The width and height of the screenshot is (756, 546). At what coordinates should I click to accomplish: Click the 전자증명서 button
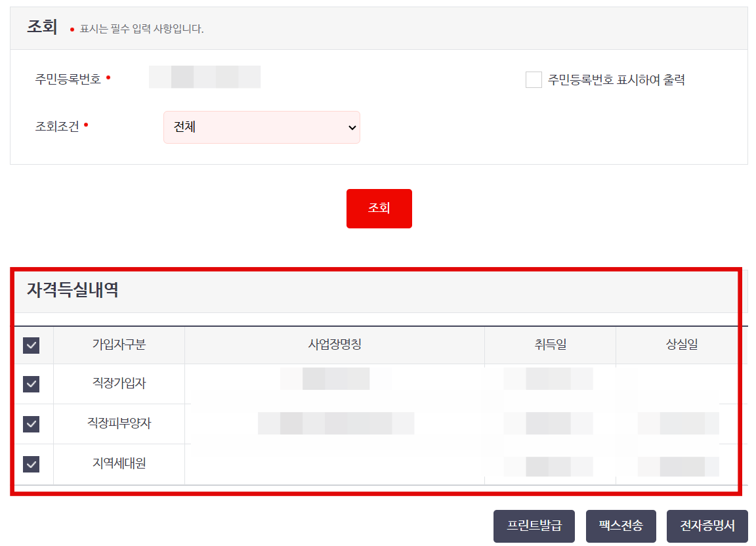(707, 526)
